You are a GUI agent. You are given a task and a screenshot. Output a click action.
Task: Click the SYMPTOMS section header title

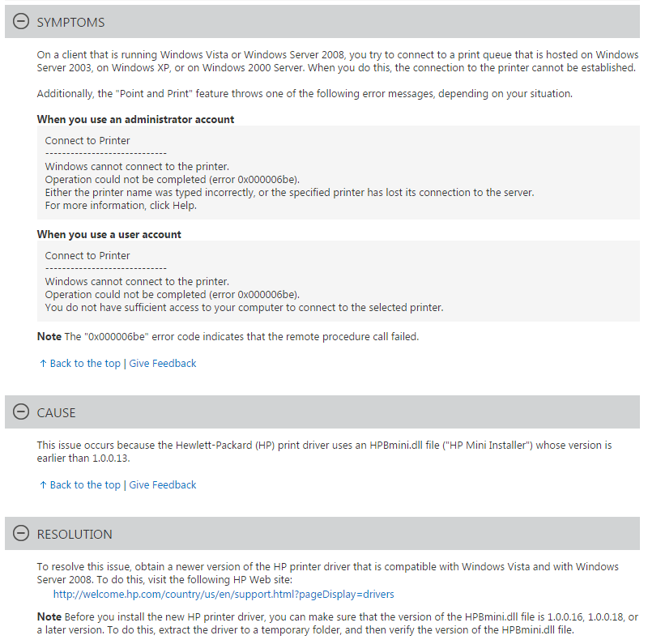click(70, 23)
